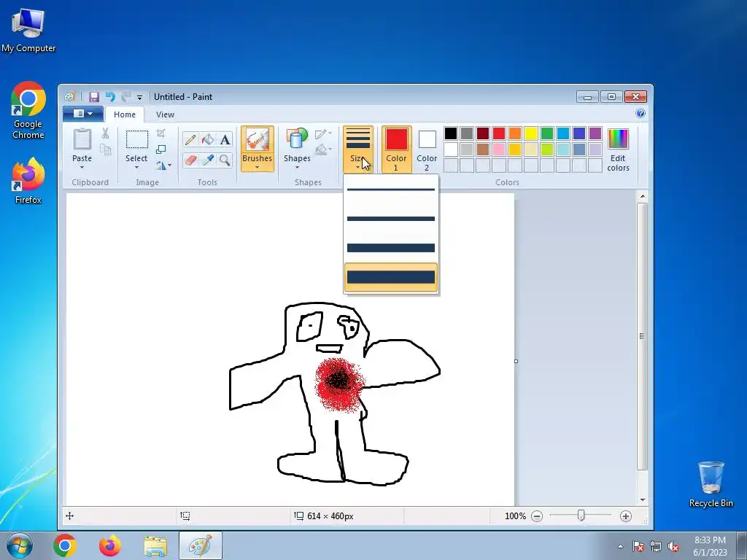Click the Crop icon in Image group
The width and height of the screenshot is (747, 560).
tap(161, 133)
